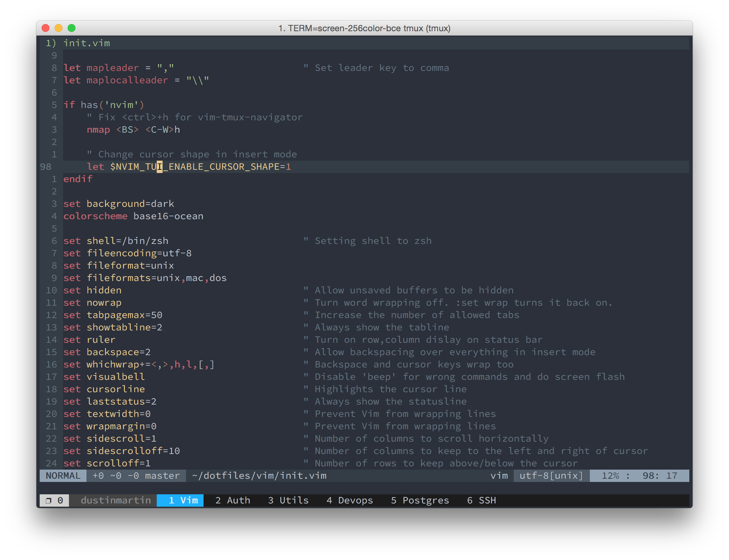Click the 12% position indicator
Viewport: 729px width, 560px height.
tap(610, 476)
